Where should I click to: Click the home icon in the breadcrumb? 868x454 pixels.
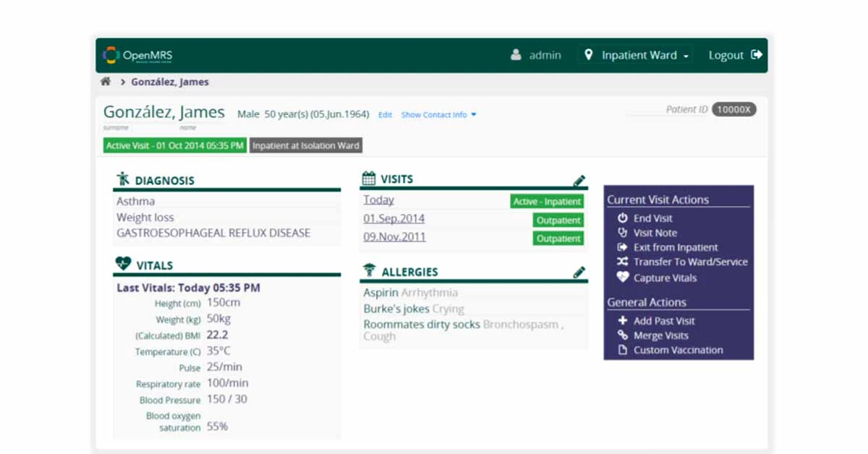pos(106,81)
